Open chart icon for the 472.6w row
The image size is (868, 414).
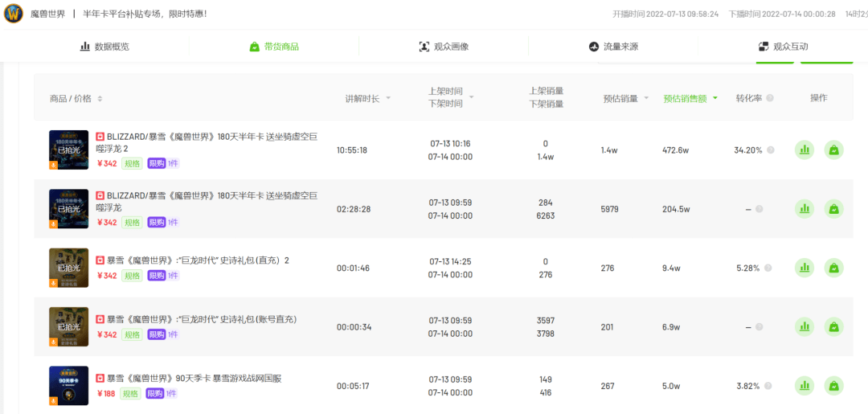tap(805, 150)
